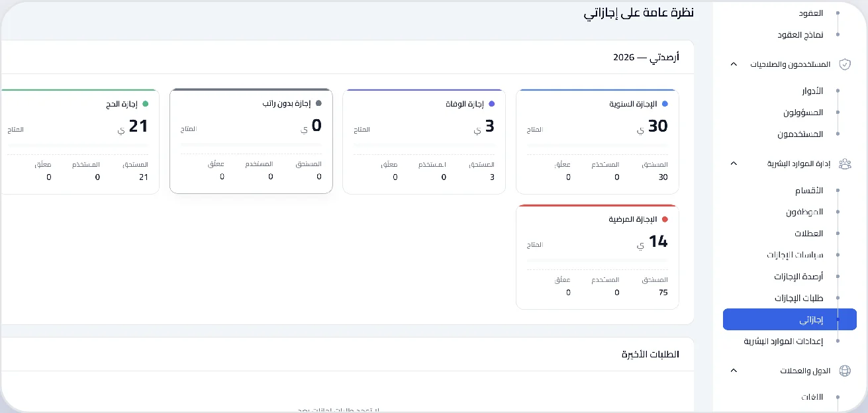This screenshot has height=413, width=868.
Task: Click the الدول والعملات group heading
Action: coord(806,371)
